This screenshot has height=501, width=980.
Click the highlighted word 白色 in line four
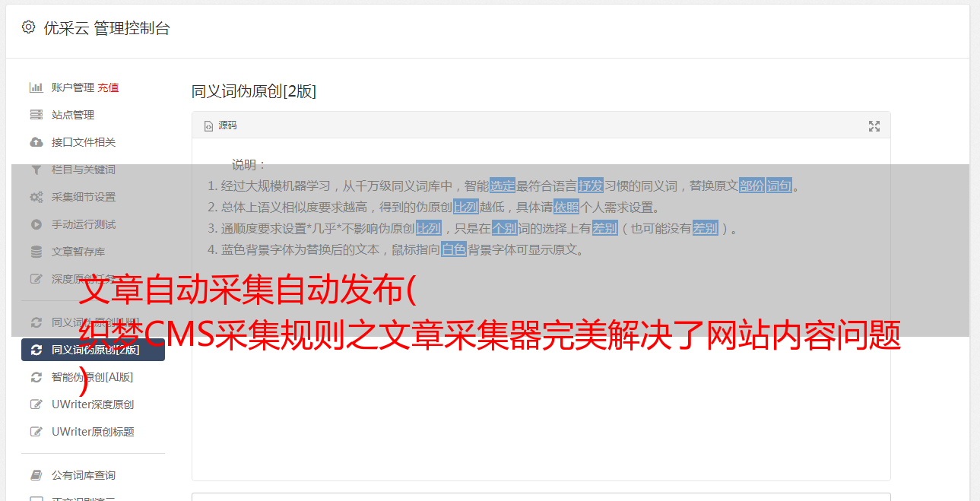[x=454, y=249]
